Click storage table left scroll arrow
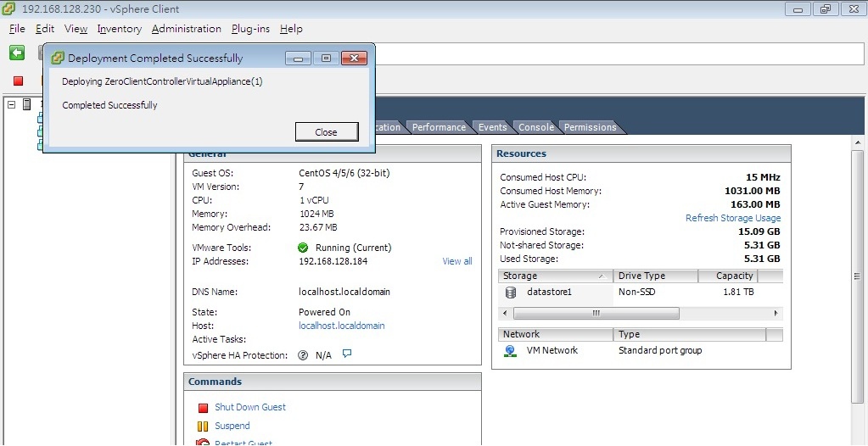Viewport: 868px width, 446px height. (504, 314)
